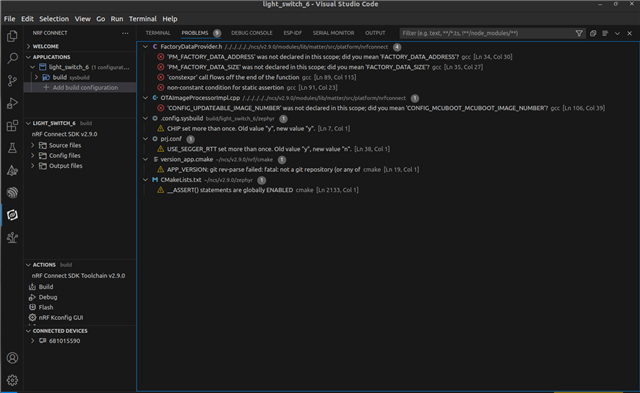Open the File menu
Image resolution: width=640 pixels, height=393 pixels.
tap(9, 19)
